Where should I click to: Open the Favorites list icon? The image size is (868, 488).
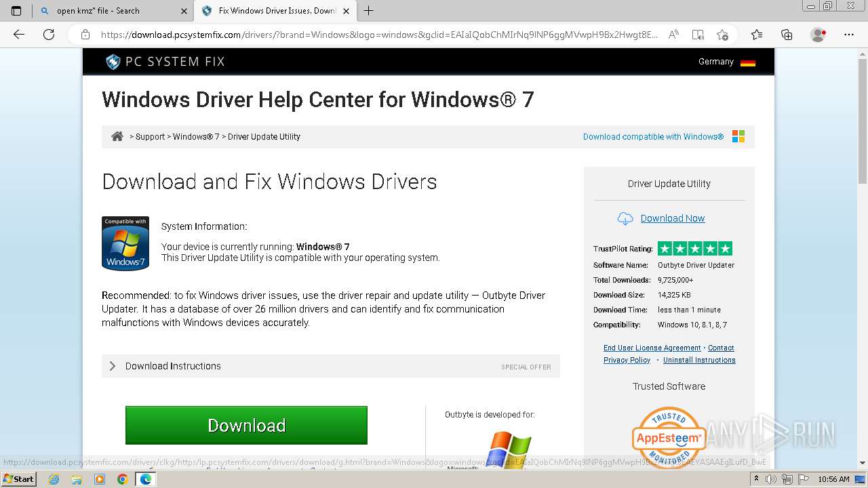(x=757, y=35)
